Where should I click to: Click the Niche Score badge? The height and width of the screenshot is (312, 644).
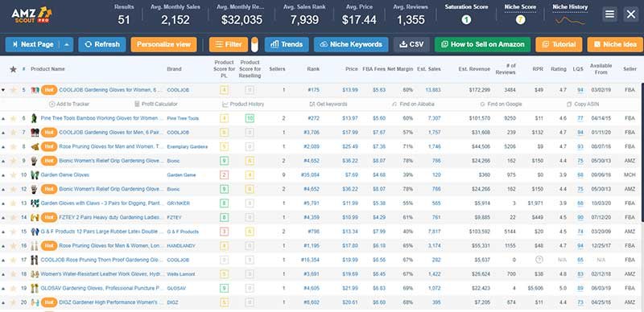(x=520, y=19)
